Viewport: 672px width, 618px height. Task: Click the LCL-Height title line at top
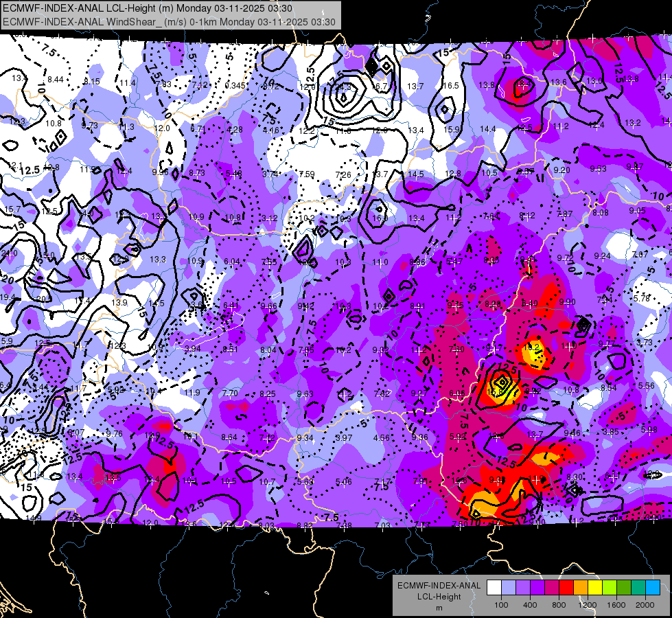[x=148, y=8]
